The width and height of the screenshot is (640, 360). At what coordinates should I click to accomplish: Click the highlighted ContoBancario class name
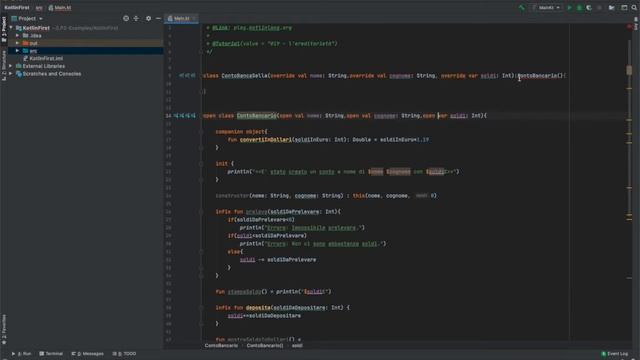tap(256, 116)
